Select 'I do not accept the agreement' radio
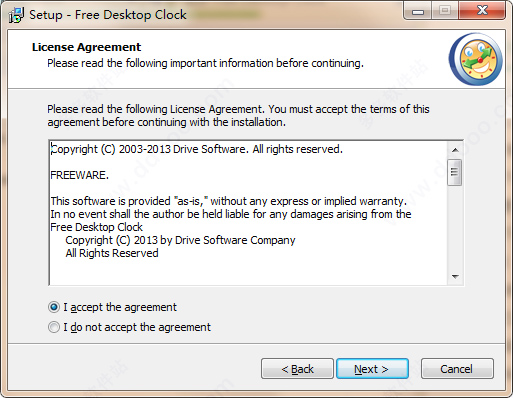513x398 pixels. 54,327
